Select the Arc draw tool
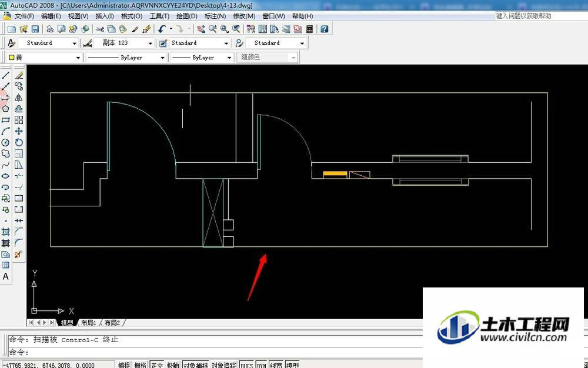Viewport: 588px width, 368px height. (x=6, y=131)
